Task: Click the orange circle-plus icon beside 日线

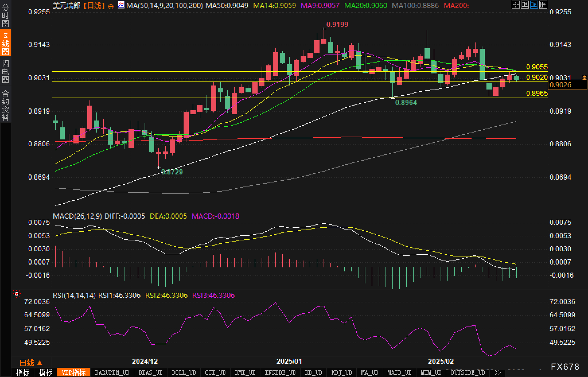Action: coord(111,6)
